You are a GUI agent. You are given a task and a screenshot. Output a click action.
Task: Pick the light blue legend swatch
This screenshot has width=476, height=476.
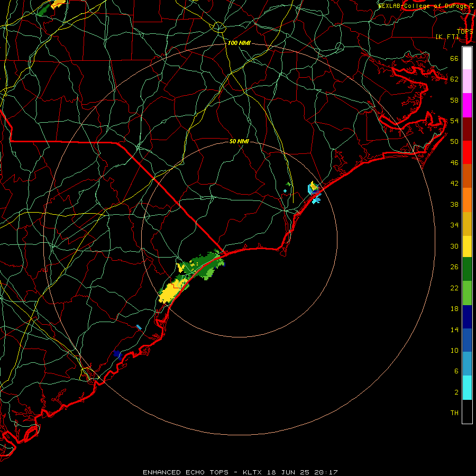[x=467, y=364]
